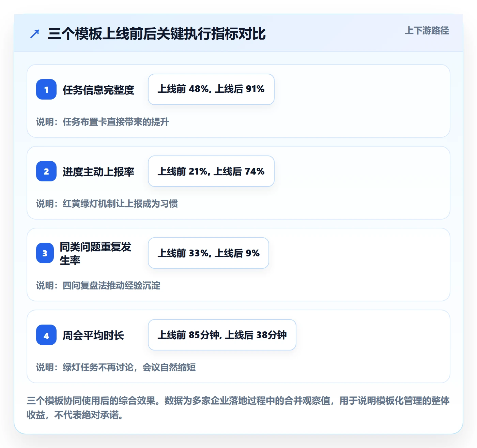Click the 同类问题重复发生率 label

(x=96, y=253)
